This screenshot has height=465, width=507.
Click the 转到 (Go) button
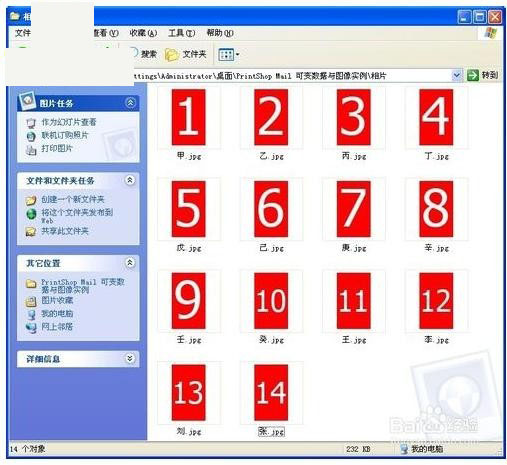(482, 75)
